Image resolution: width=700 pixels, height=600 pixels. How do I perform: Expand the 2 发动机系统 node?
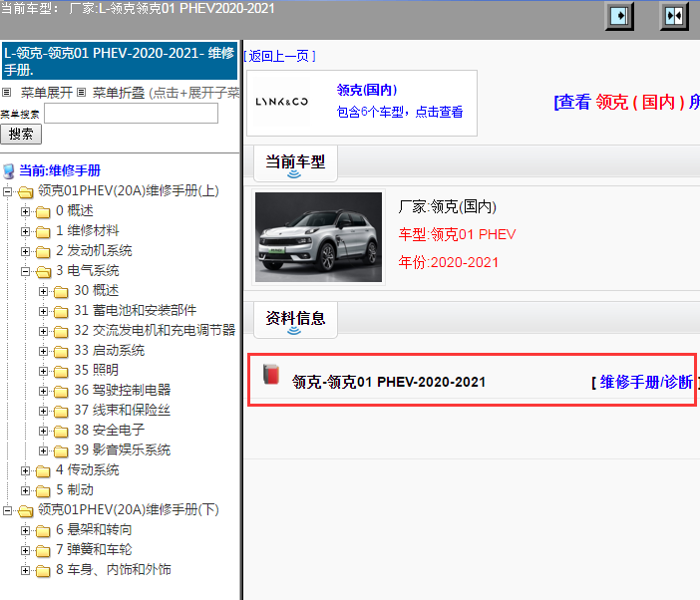coord(25,251)
